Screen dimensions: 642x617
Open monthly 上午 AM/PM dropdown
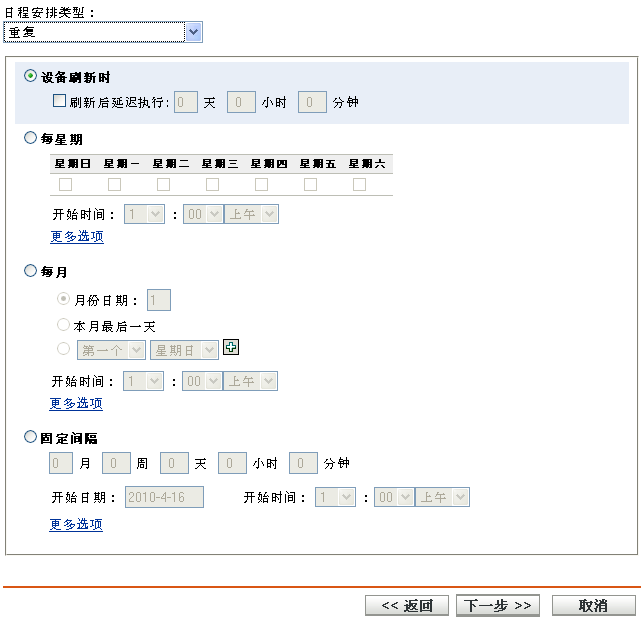click(251, 381)
